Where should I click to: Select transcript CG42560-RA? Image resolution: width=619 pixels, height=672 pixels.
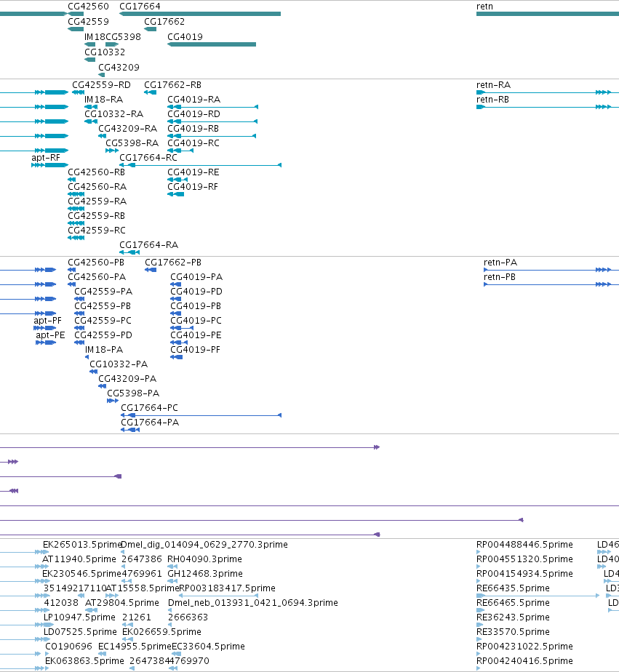point(97,187)
